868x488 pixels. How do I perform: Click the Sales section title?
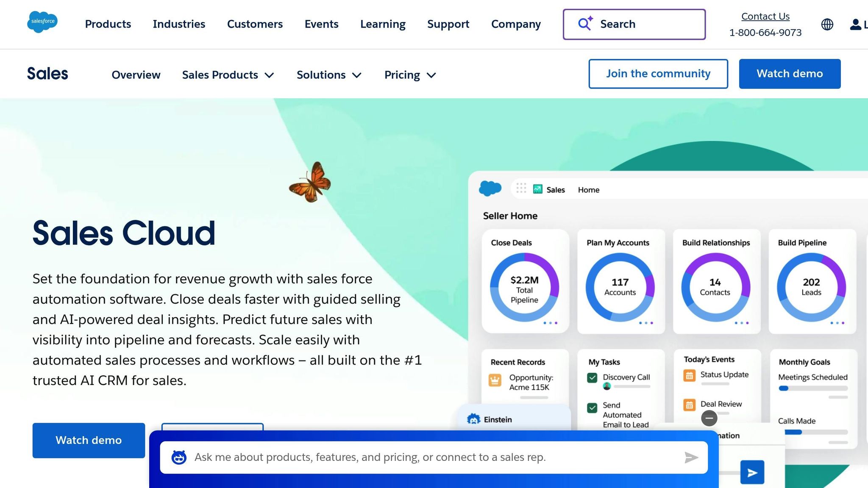click(x=47, y=74)
